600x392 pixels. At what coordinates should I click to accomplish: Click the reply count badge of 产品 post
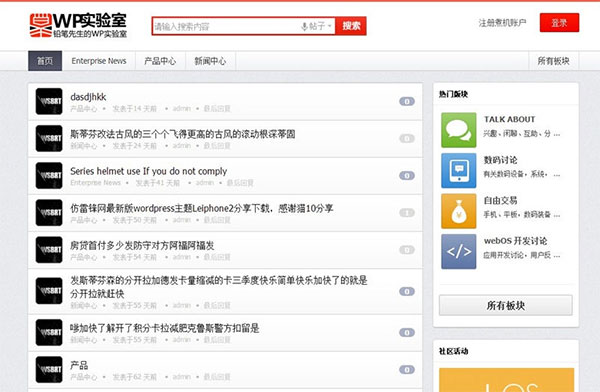[407, 369]
